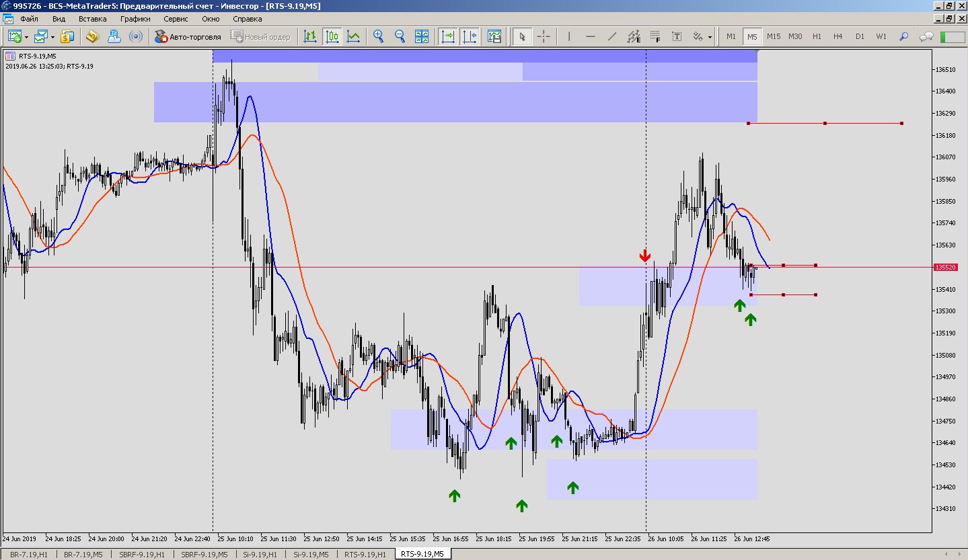Toggle chart shift from right edge
The width and height of the screenshot is (968, 560).
click(x=469, y=36)
